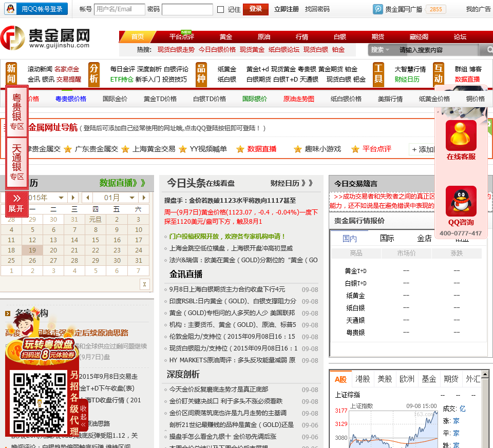
Task: Click the 新闻 orange category icon
Action: [x=11, y=73]
